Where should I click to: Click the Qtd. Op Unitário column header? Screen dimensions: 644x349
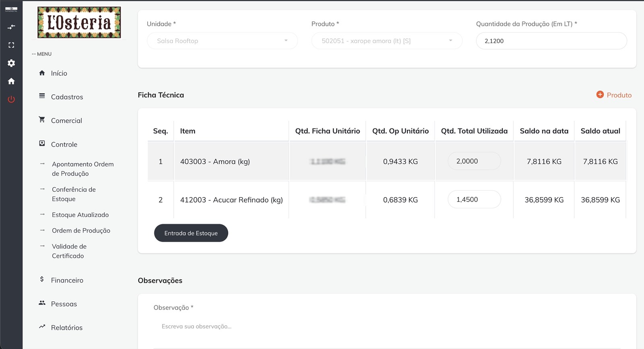[x=400, y=131]
